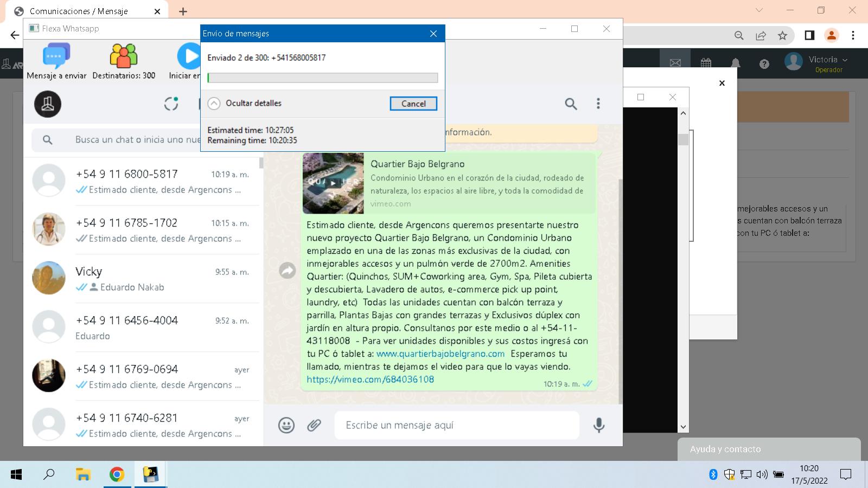Image resolution: width=868 pixels, height=488 pixels.
Task: Click the Escribe un mensaje aquí field
Action: 457,425
